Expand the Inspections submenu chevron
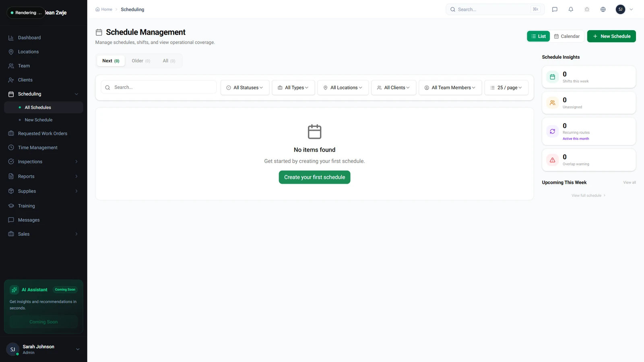644x362 pixels. [x=76, y=162]
